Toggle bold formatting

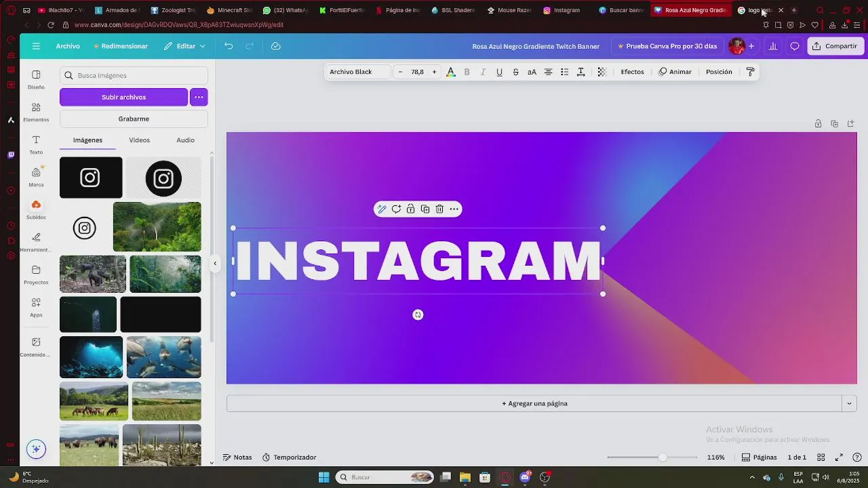[467, 72]
